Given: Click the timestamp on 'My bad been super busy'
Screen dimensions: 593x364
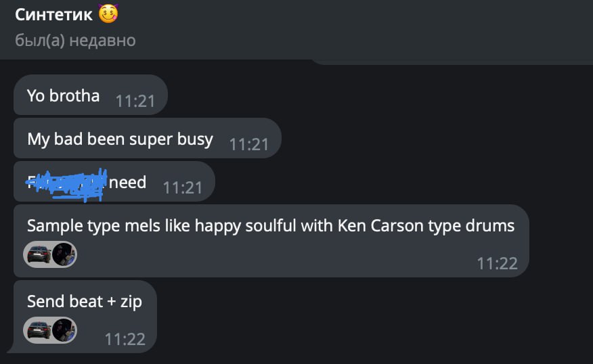Looking at the screenshot, I should pos(249,145).
